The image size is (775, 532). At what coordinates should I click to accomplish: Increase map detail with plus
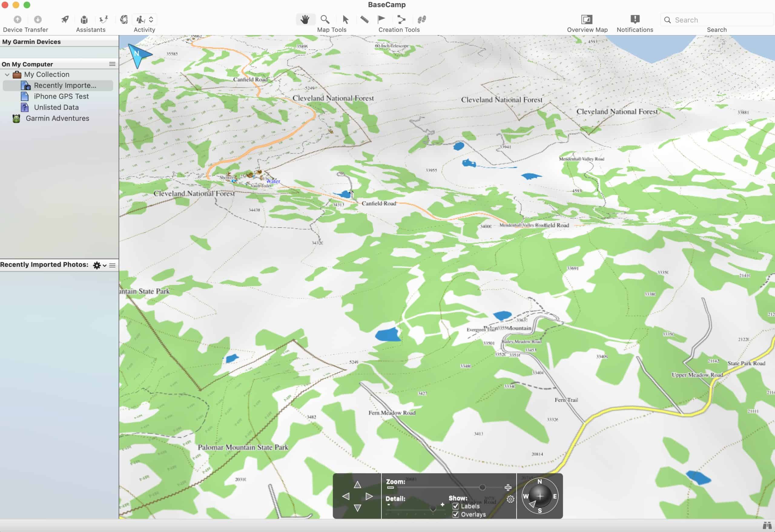pos(442,505)
